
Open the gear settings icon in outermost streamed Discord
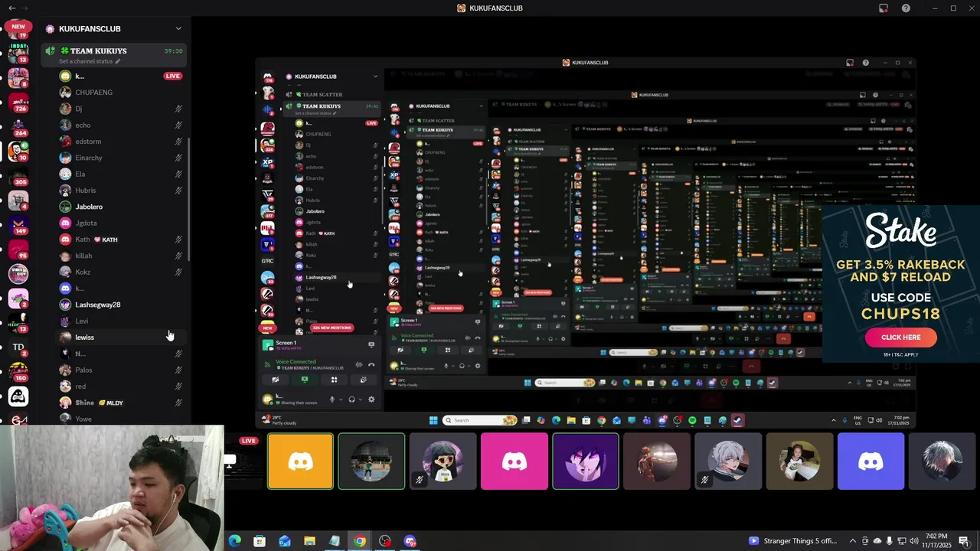[371, 399]
